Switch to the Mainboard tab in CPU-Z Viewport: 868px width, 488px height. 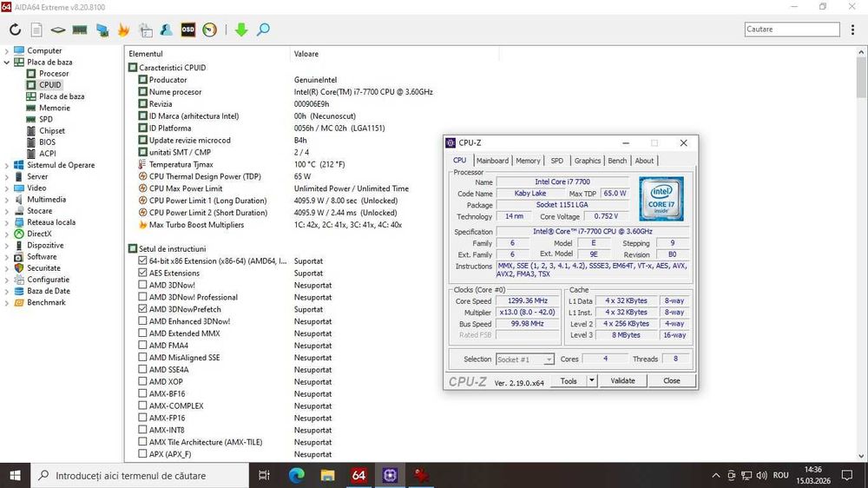pyautogui.click(x=492, y=161)
